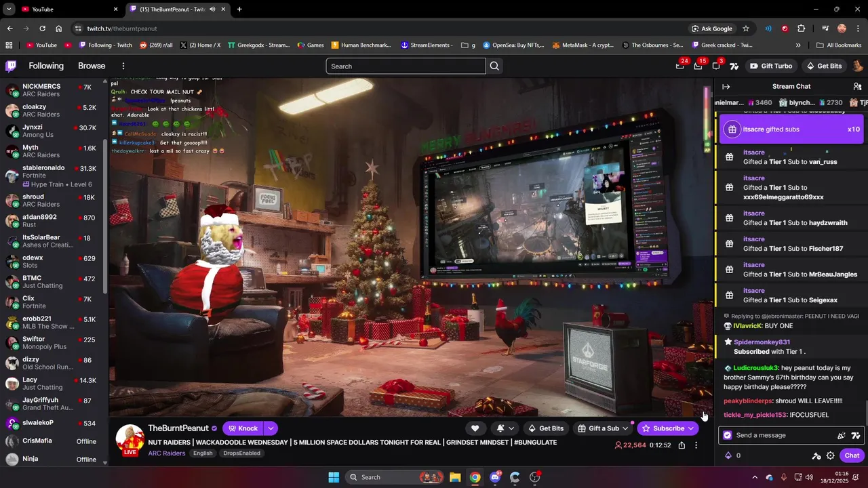Follow channel with the heart icon
Image resolution: width=868 pixels, height=488 pixels.
(x=475, y=428)
